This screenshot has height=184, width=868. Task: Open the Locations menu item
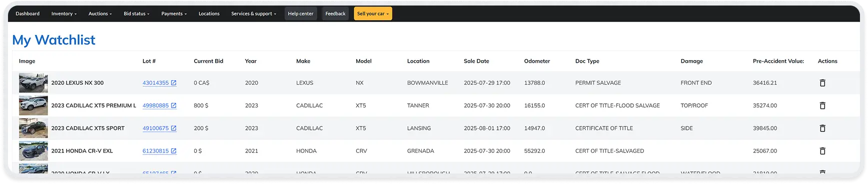[209, 14]
